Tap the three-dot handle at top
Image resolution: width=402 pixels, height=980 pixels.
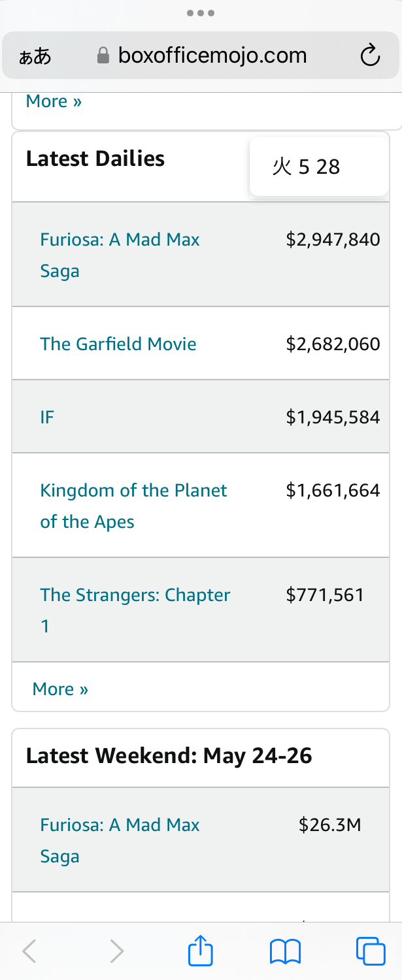coord(201,13)
